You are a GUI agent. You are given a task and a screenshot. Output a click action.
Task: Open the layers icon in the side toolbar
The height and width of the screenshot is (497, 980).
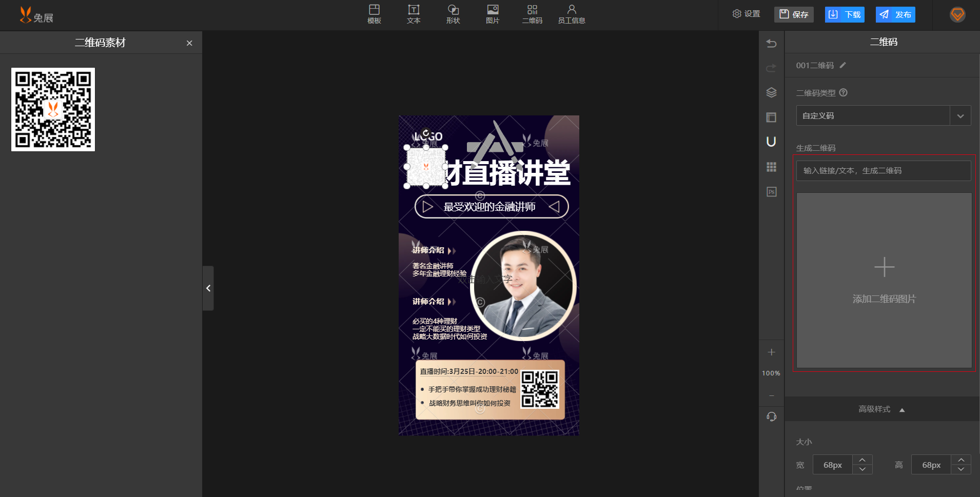[x=771, y=92]
